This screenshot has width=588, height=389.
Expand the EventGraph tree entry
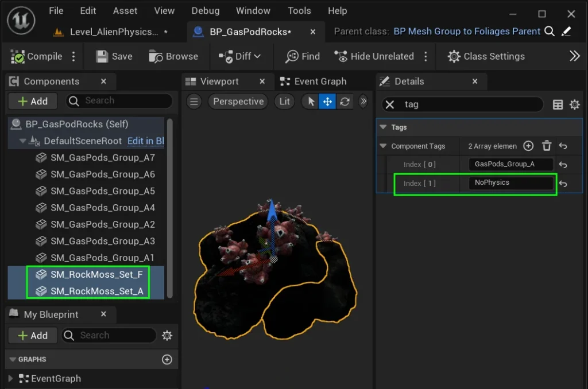10,379
